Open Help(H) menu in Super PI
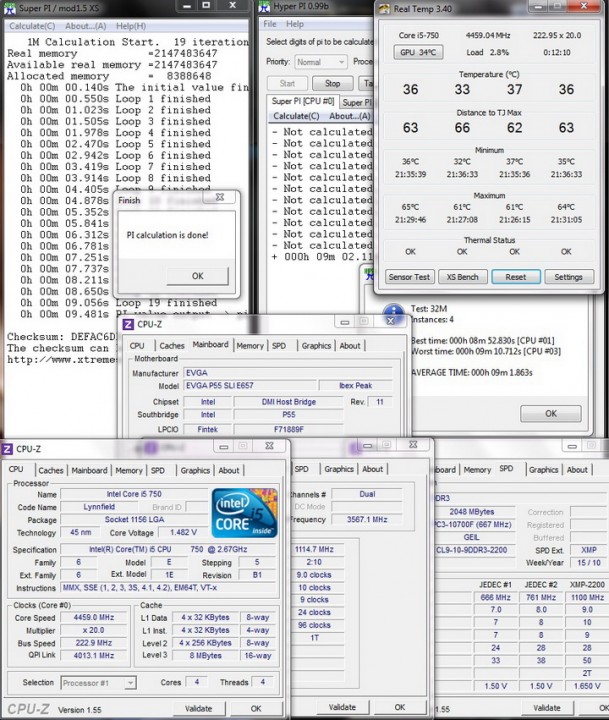 coord(131,26)
